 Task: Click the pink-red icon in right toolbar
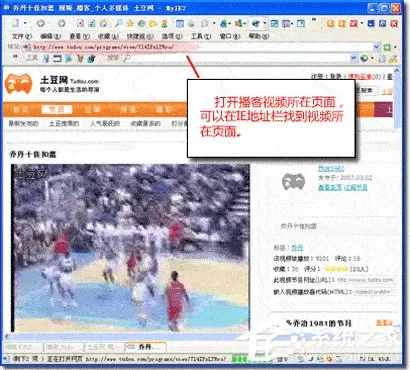pos(354,23)
